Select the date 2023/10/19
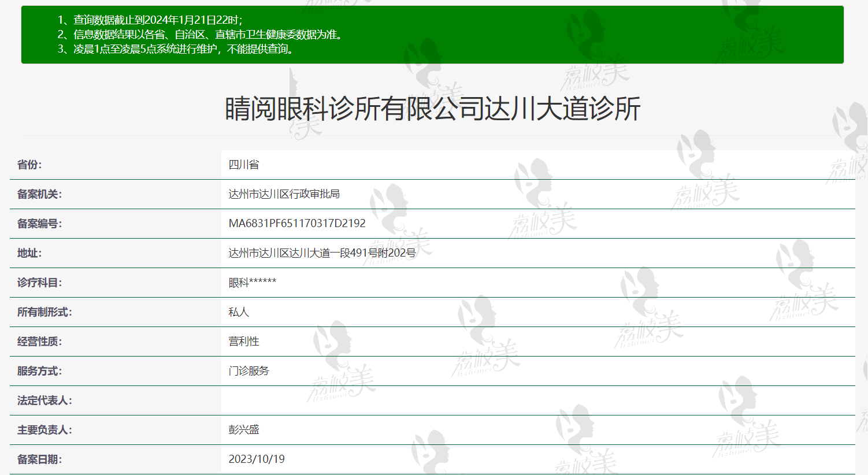Screen dimensions: 868x475 (x=257, y=459)
